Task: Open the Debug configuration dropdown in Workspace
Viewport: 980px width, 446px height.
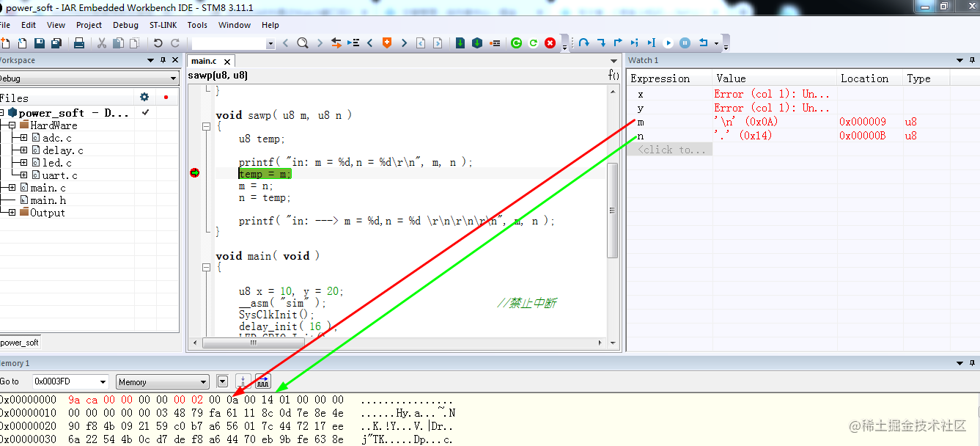Action: tap(174, 78)
